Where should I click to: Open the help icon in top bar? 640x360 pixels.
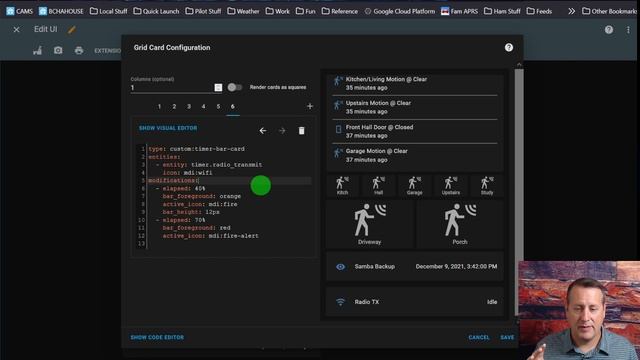[609, 29]
